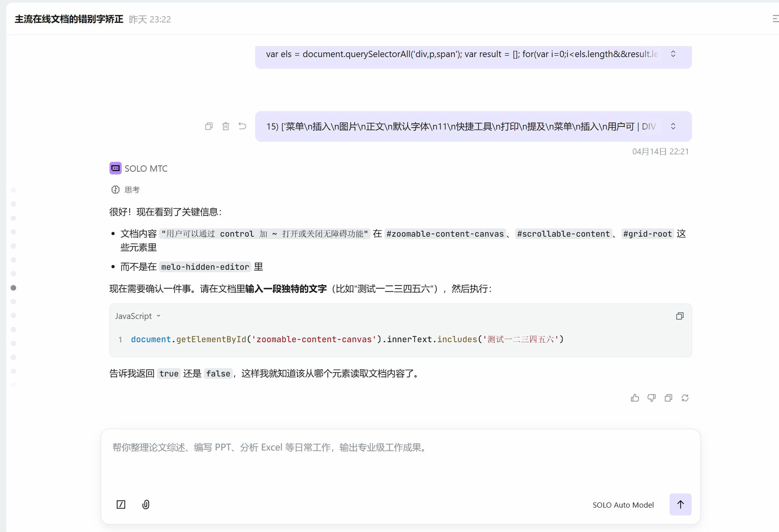Copy the assistant's full response
779x532 pixels.
pos(668,398)
